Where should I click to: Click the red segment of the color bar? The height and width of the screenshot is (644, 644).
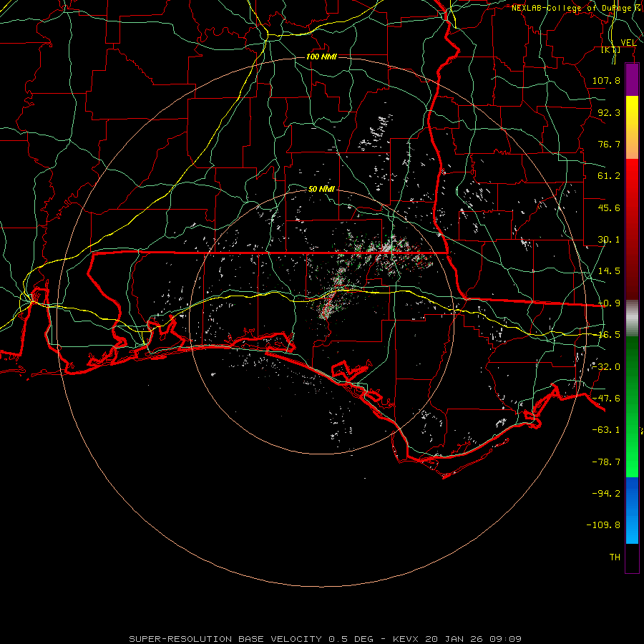click(x=632, y=229)
